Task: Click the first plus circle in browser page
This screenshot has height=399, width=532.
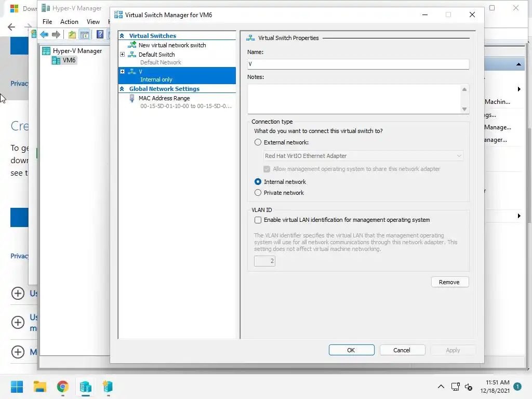Action: (18, 294)
